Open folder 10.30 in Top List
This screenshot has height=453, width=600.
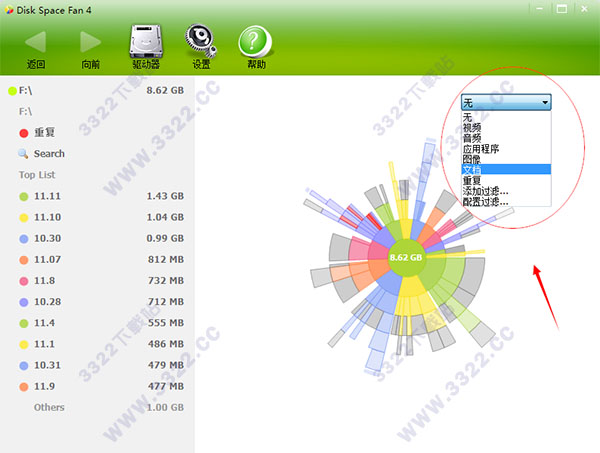point(47,238)
